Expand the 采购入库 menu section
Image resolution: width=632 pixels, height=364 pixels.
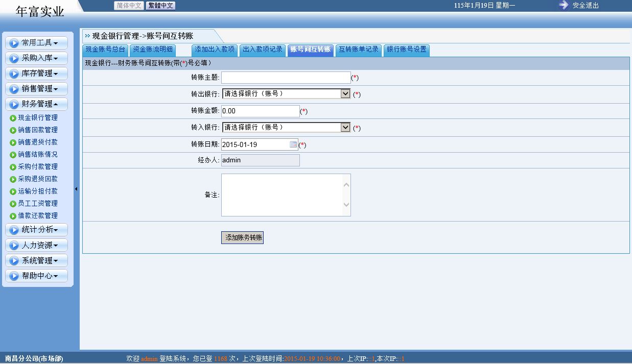click(36, 58)
